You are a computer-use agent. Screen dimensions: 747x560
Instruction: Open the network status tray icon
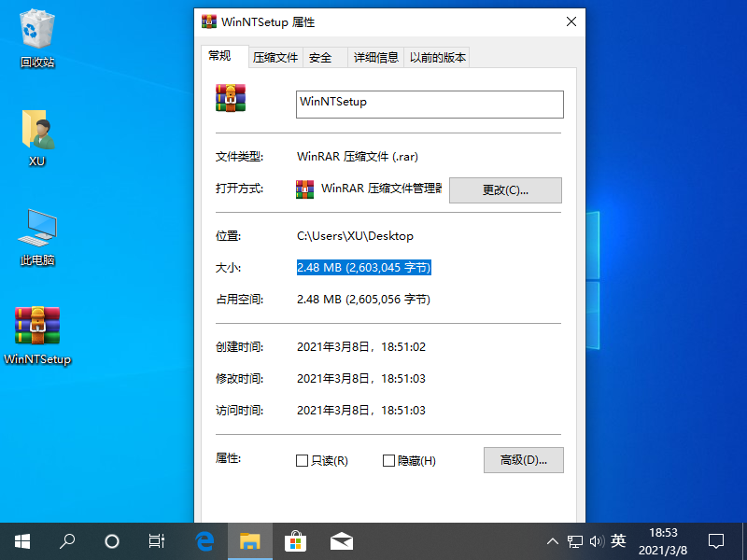pos(575,541)
